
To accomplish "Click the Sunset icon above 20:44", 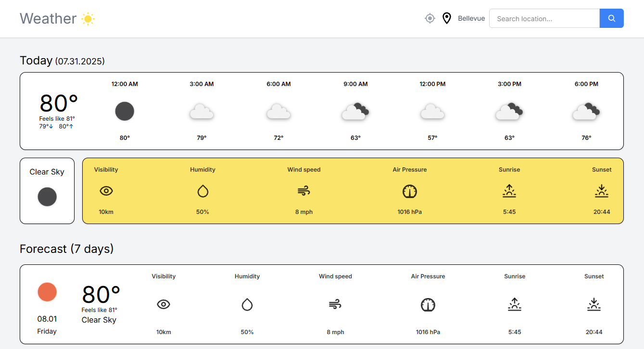I will (x=601, y=191).
